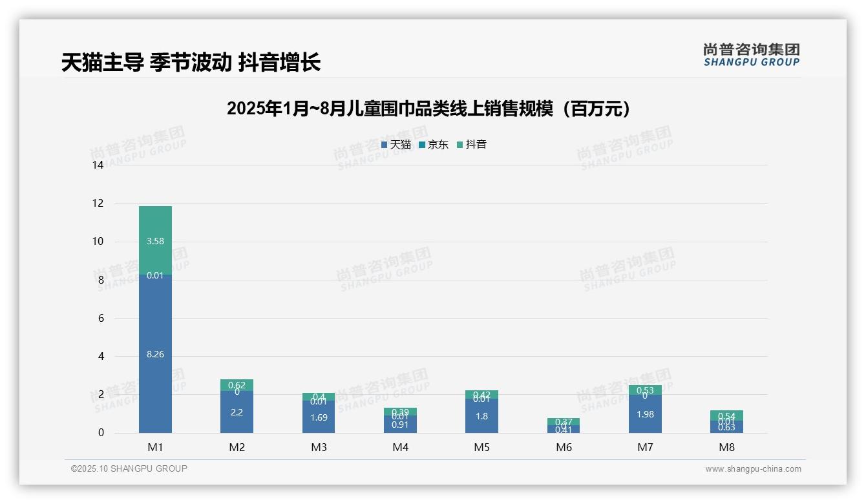Click the 0.63 label on the M8 bar

pos(727,426)
